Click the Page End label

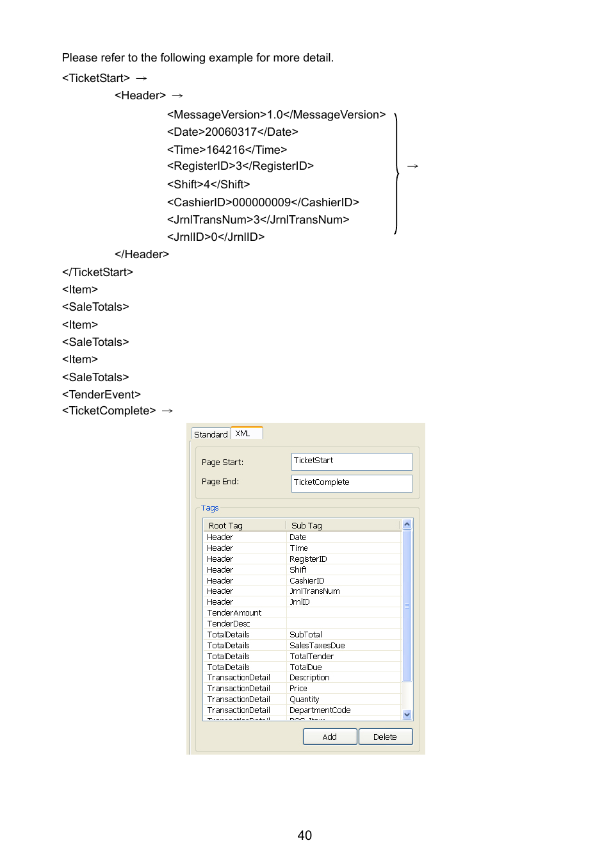pos(220,482)
